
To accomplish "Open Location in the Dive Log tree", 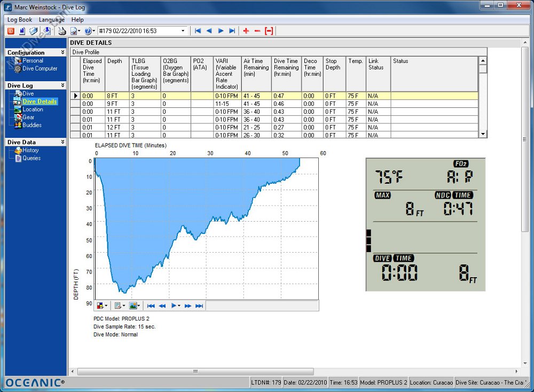I will click(x=33, y=109).
